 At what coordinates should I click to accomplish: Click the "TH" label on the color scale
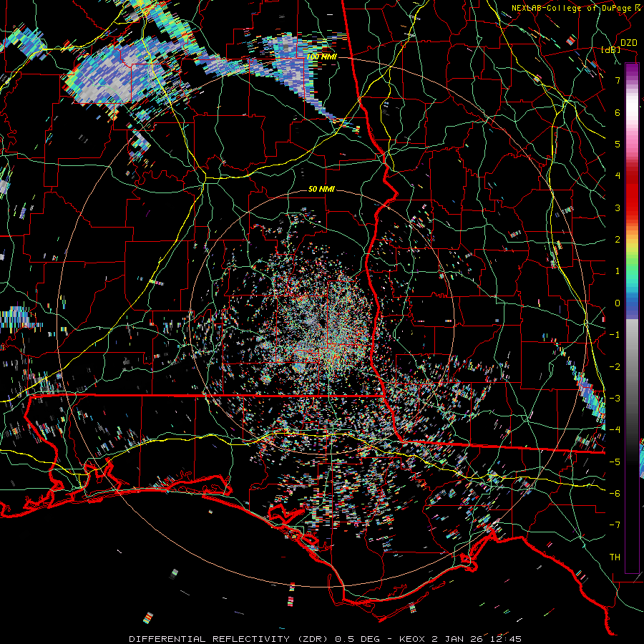[x=615, y=557]
